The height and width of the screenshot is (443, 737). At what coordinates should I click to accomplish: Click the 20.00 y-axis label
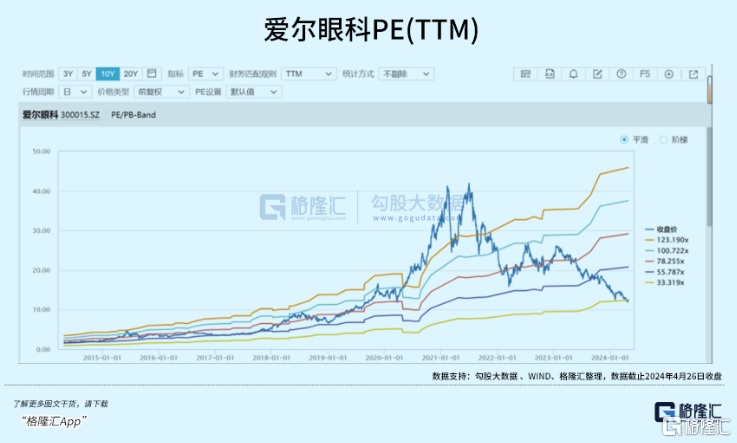(41, 270)
